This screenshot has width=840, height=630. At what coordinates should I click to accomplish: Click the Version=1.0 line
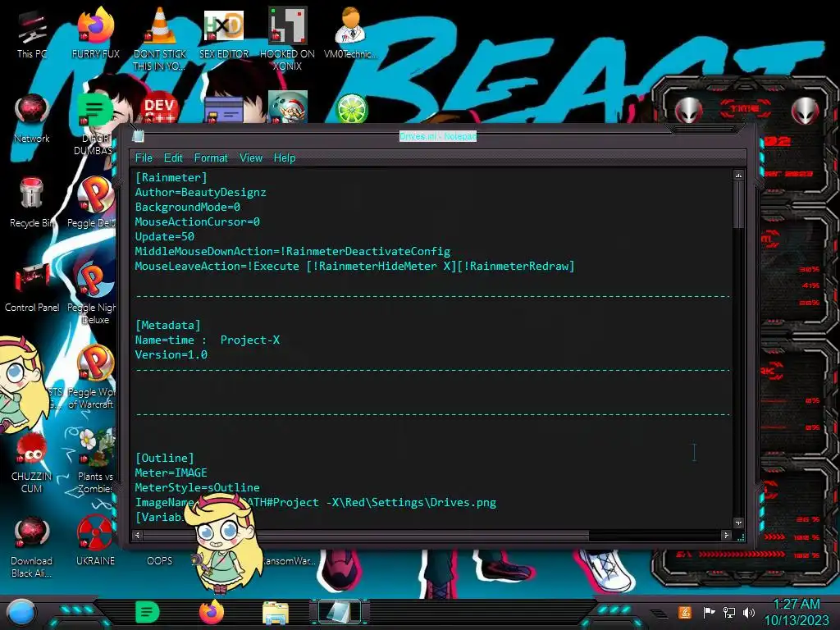(171, 354)
